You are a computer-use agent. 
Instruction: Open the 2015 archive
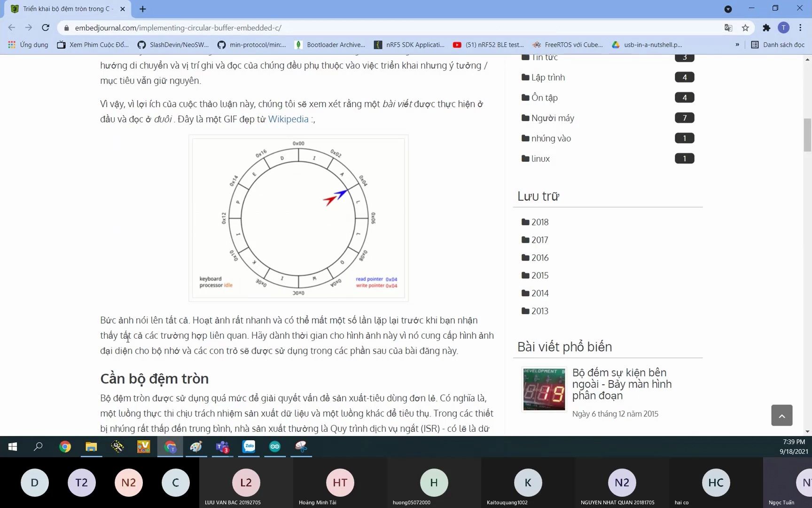coord(539,276)
